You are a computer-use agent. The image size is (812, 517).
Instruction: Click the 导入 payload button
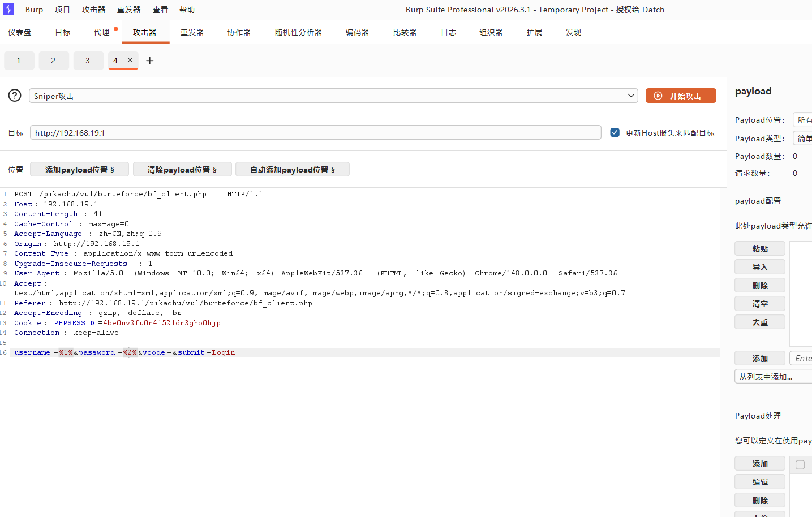pyautogui.click(x=760, y=267)
